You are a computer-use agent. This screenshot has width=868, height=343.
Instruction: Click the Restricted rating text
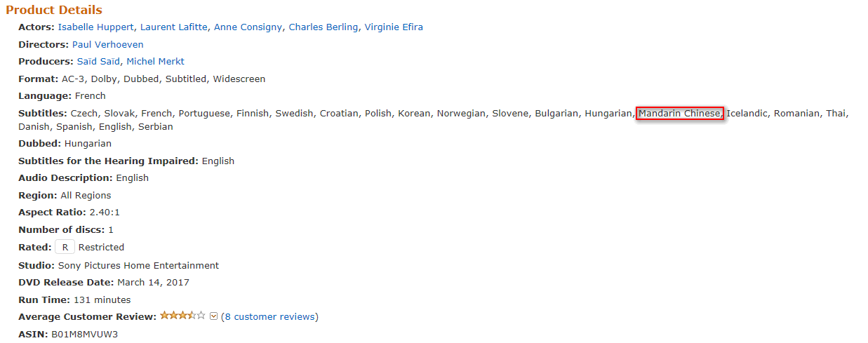point(101,248)
